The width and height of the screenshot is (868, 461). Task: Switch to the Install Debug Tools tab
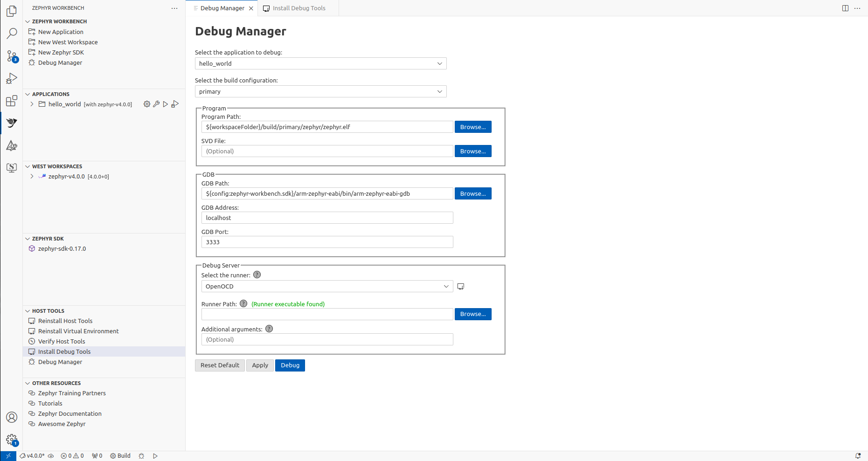click(298, 8)
